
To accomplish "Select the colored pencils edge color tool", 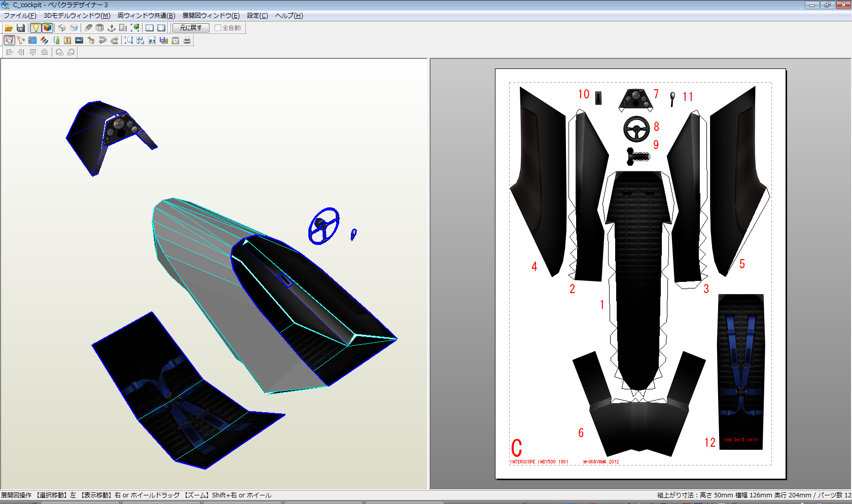I will click(44, 40).
